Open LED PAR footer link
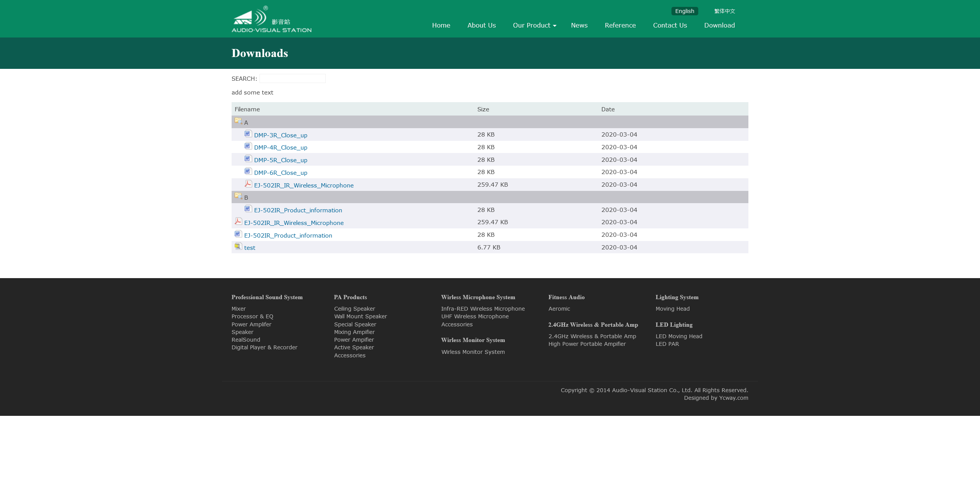 tap(667, 344)
